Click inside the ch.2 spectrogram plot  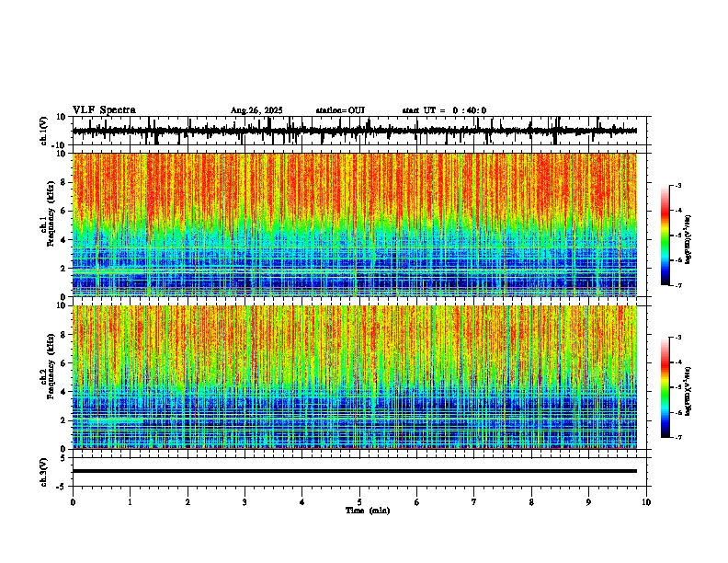pos(354,377)
